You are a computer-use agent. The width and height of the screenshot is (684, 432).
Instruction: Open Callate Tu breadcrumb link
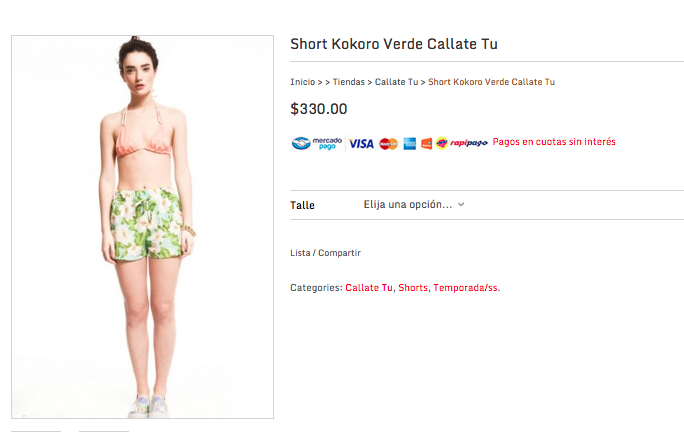click(x=396, y=82)
